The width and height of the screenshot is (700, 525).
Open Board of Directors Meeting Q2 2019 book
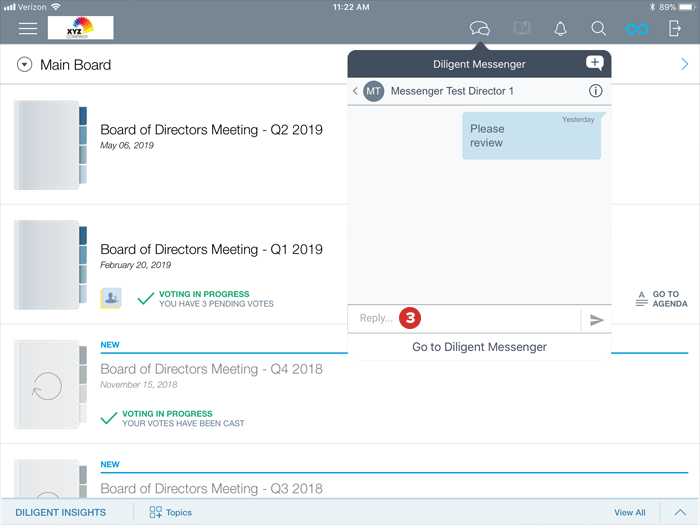point(211,130)
